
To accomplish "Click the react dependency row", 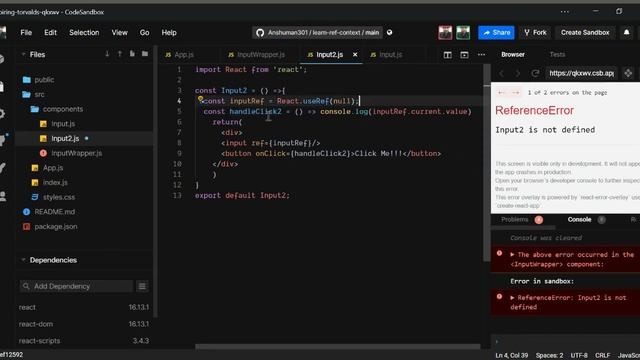I will [x=84, y=307].
